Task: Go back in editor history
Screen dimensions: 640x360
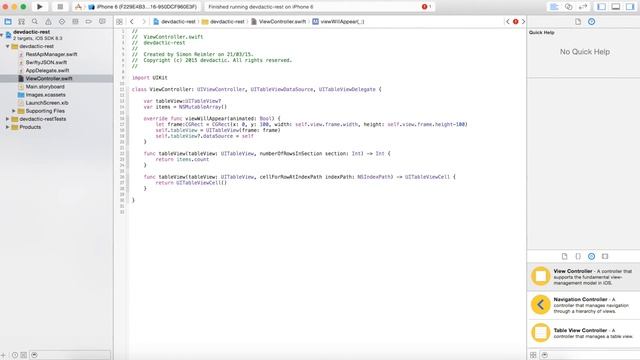Action: click(131, 22)
